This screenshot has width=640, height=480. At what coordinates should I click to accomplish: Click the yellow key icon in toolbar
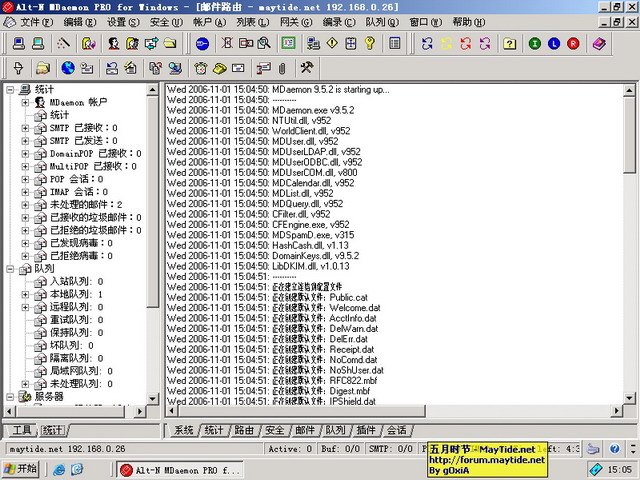point(369,43)
